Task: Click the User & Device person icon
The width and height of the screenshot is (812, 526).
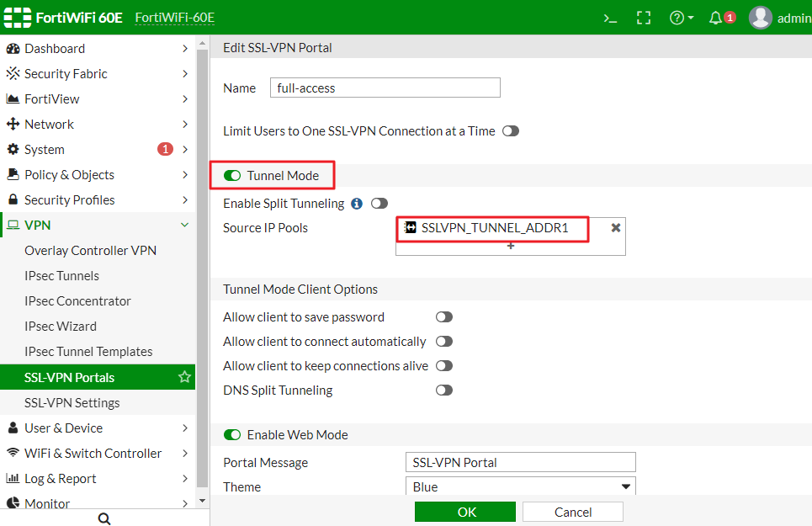Action: pyautogui.click(x=13, y=428)
